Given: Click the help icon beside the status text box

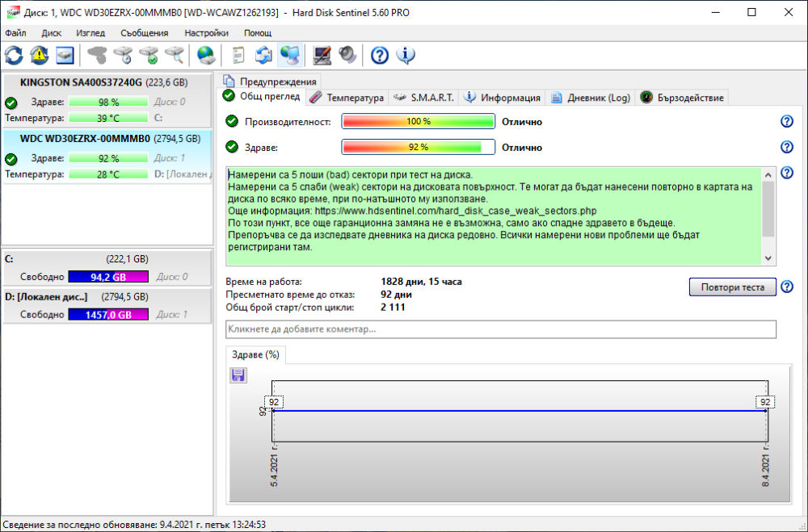Looking at the screenshot, I should coord(787,173).
